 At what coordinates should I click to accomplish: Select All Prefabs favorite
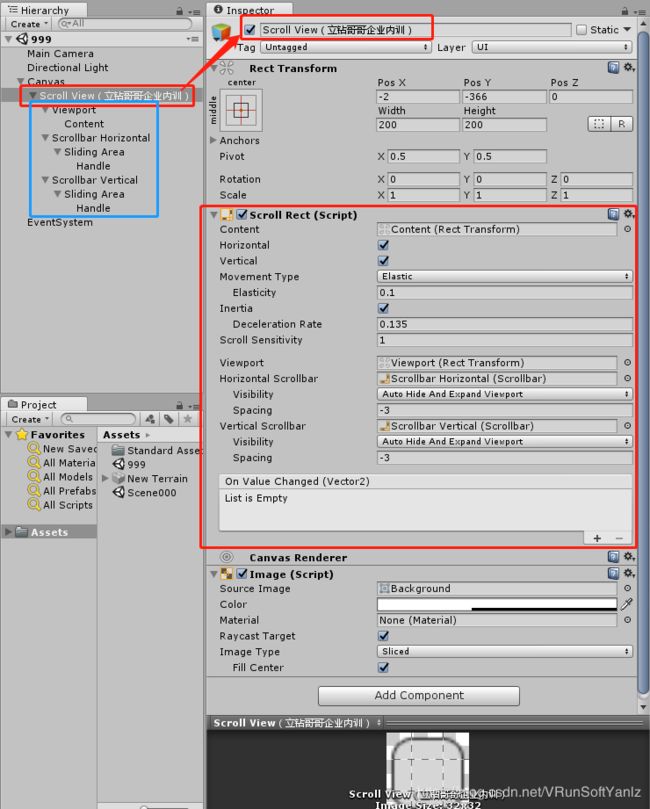click(x=63, y=491)
